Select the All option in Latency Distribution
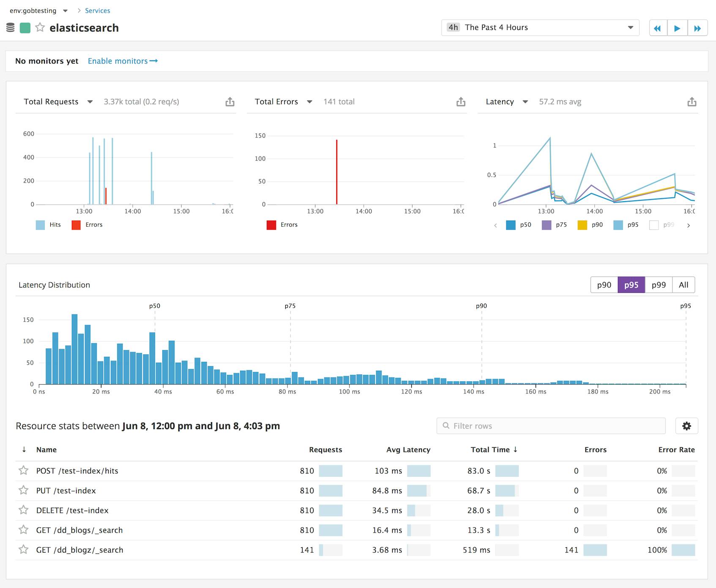 click(683, 284)
